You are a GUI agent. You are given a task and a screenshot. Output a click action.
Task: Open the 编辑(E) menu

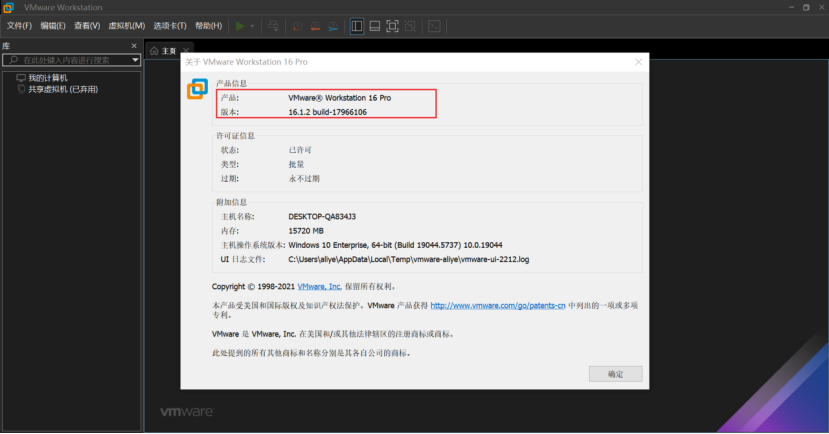(x=53, y=26)
